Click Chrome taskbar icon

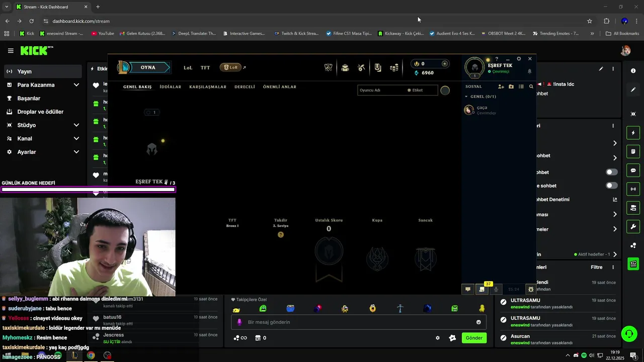(91, 355)
